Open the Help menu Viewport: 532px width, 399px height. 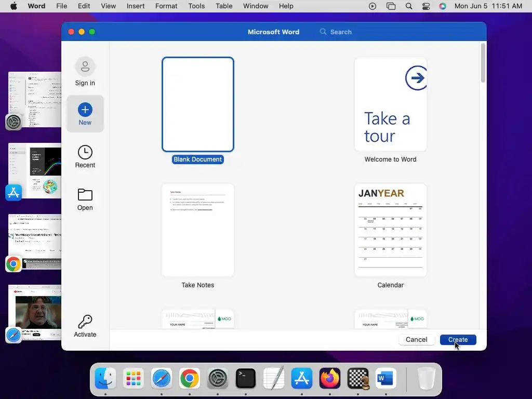(x=286, y=6)
